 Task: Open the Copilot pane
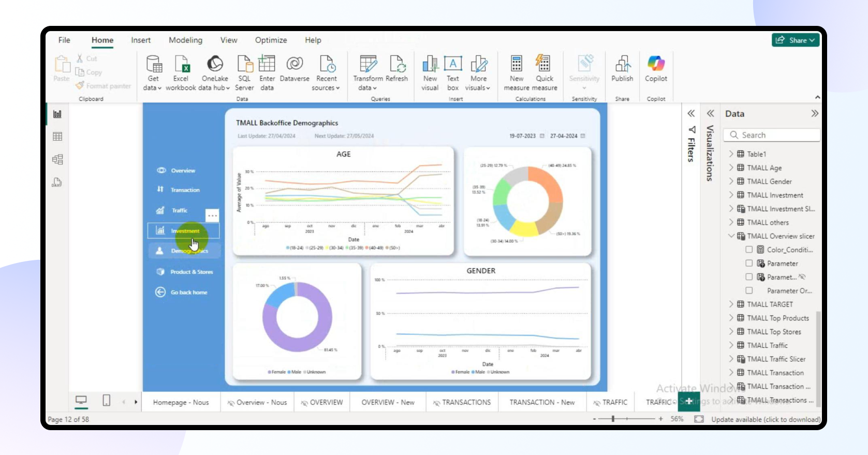[x=656, y=69]
